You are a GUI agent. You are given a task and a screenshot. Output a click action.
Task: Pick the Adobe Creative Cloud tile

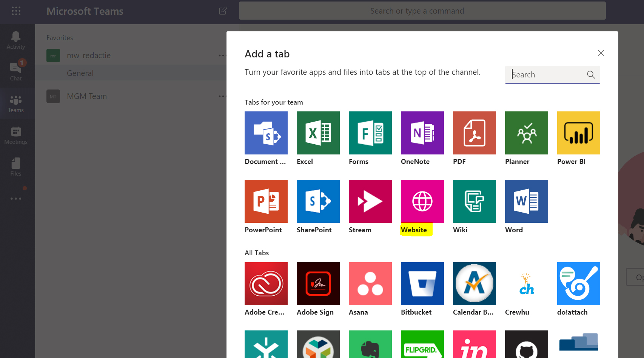pos(266,284)
